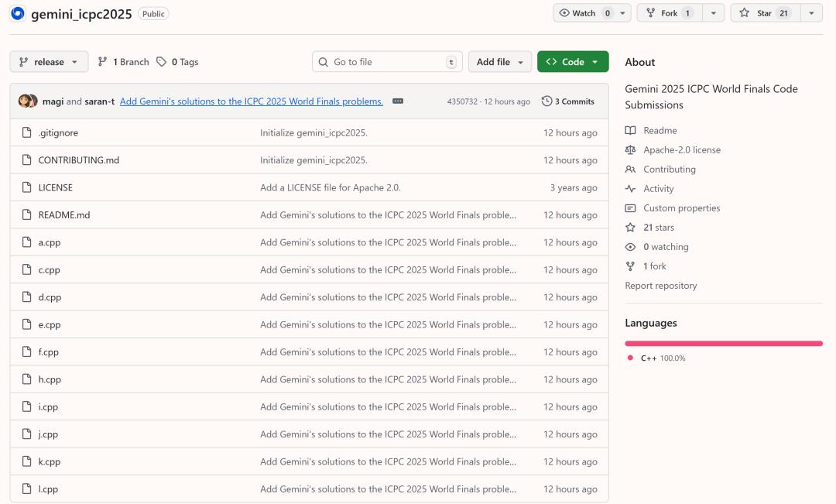Open the Readme book icon link

pos(631,131)
